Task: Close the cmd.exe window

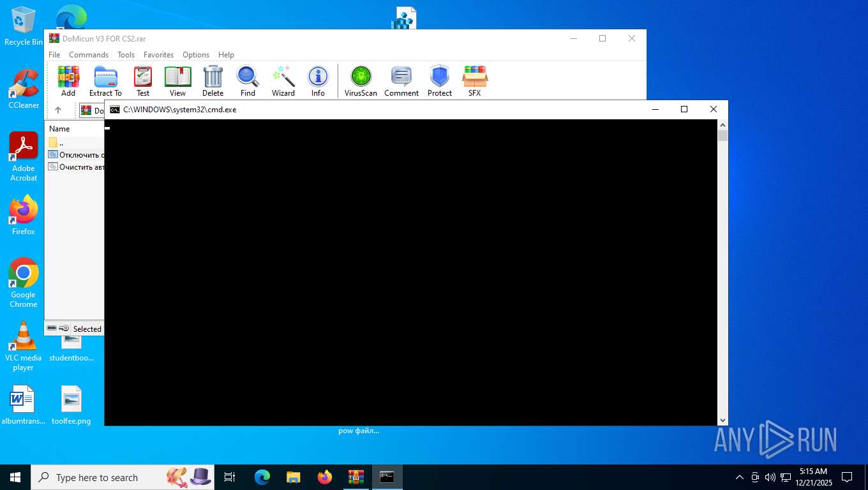Action: tap(714, 109)
